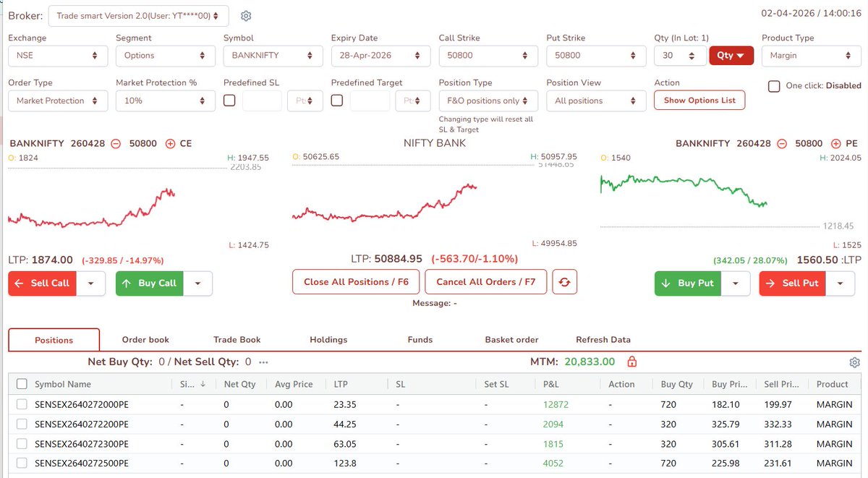
Task: Open the Position Type dropdown
Action: pos(489,101)
